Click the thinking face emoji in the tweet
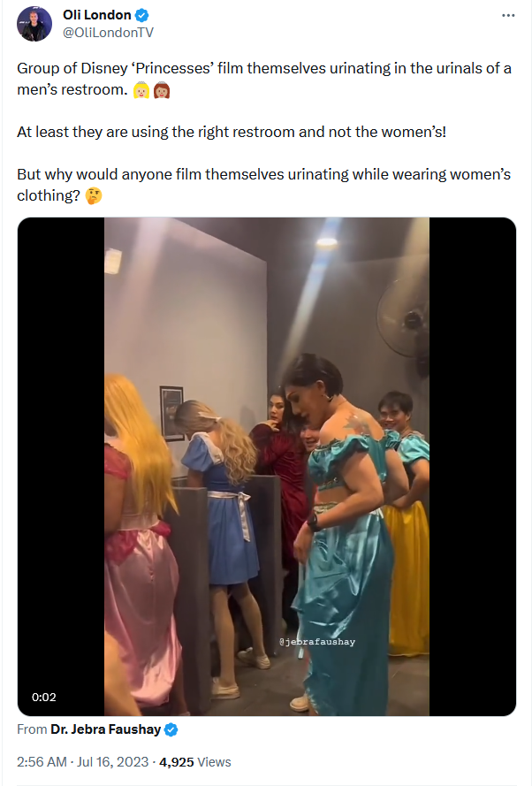Screen dimensions: 532x786 click(x=94, y=195)
